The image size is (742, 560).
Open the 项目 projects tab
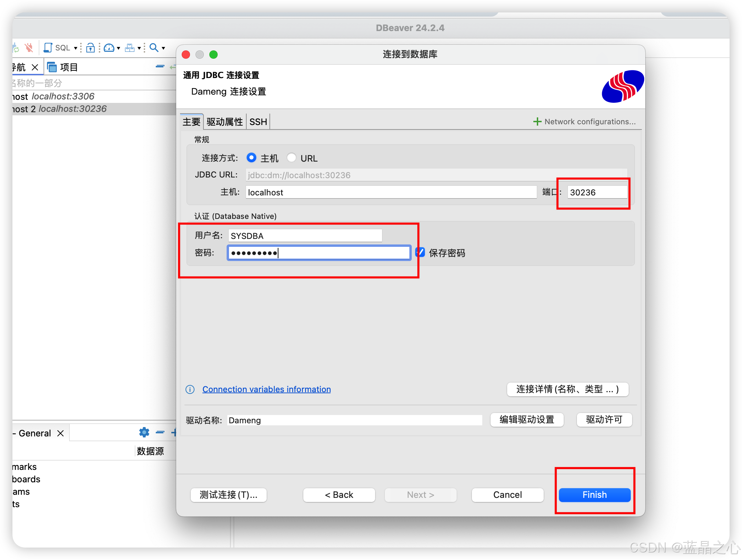[x=62, y=67]
